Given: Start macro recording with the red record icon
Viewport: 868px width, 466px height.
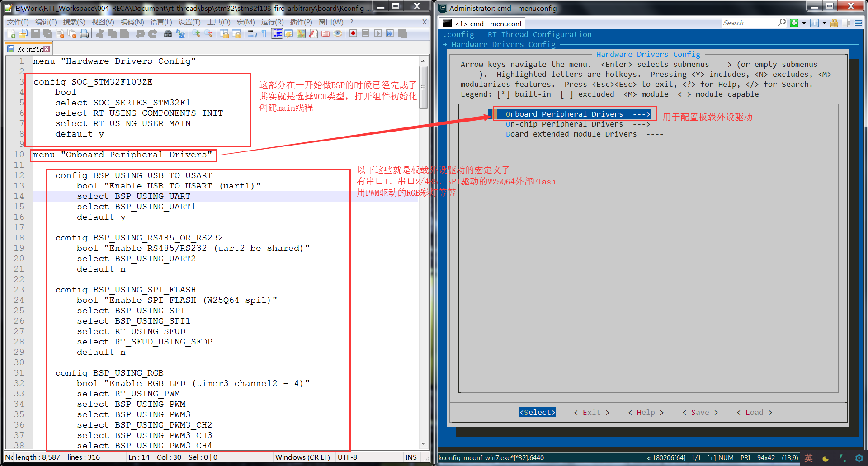Looking at the screenshot, I should click(352, 33).
